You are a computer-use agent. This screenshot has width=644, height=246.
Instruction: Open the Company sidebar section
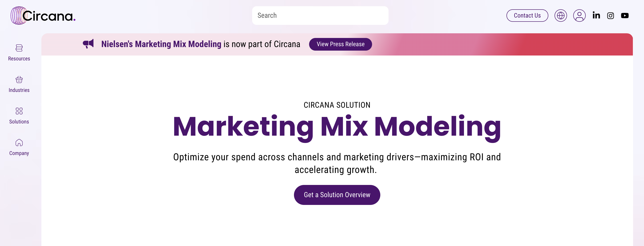(x=19, y=153)
